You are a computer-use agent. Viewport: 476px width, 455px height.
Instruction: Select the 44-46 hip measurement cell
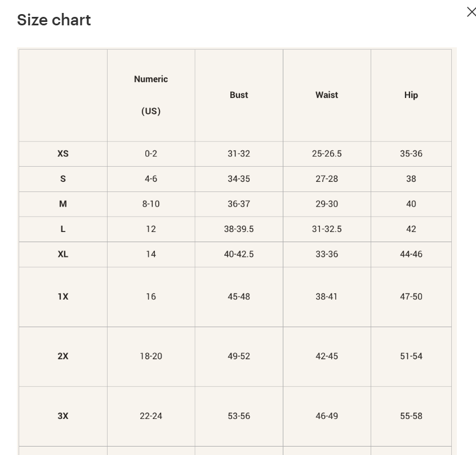click(x=411, y=254)
